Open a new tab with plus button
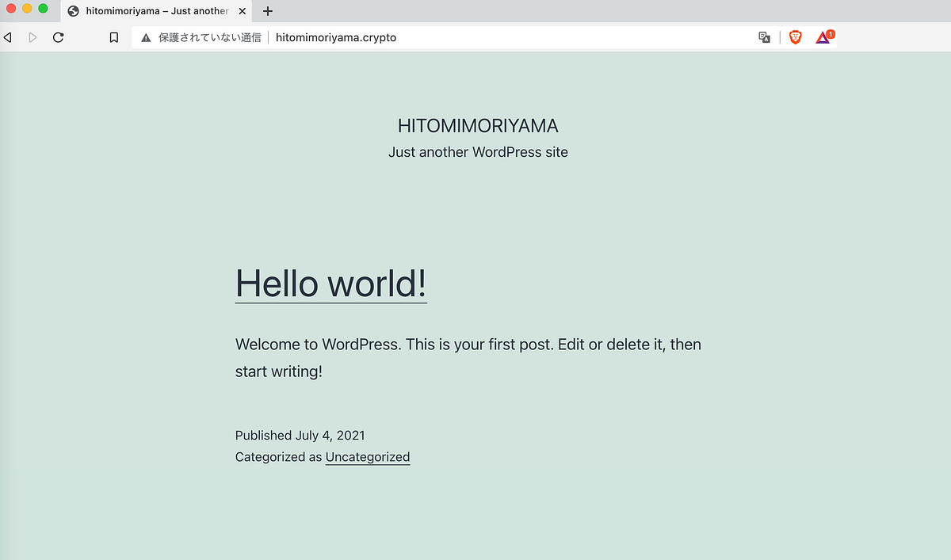951x560 pixels. (268, 11)
